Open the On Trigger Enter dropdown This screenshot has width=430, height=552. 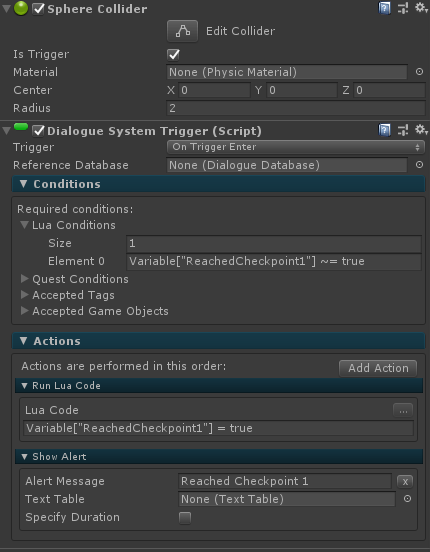(x=295, y=147)
